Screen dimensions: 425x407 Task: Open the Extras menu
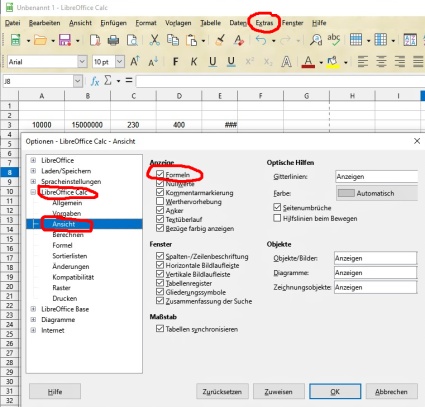click(264, 23)
